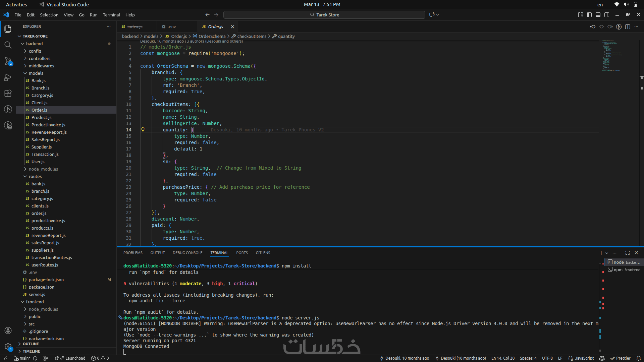The width and height of the screenshot is (644, 362).
Task: Collapse the routes folder
Action: tap(35, 176)
